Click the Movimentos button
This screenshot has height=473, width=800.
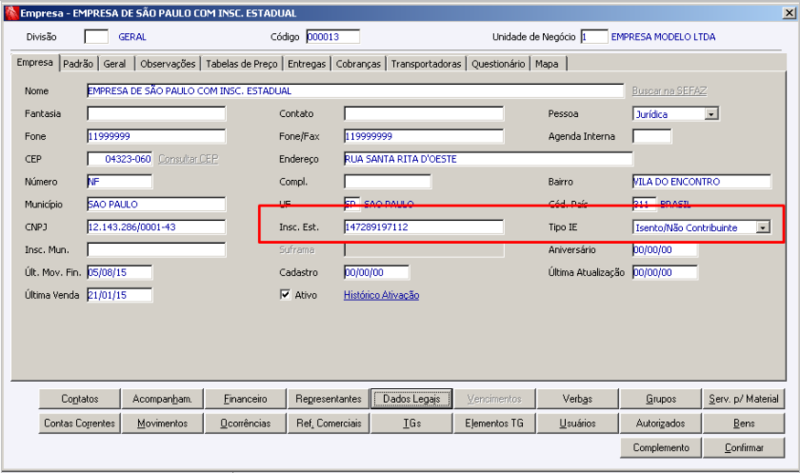162,423
